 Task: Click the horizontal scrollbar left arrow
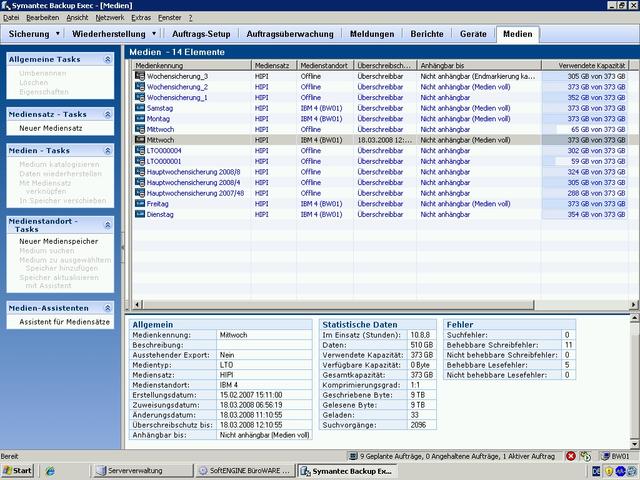click(137, 304)
